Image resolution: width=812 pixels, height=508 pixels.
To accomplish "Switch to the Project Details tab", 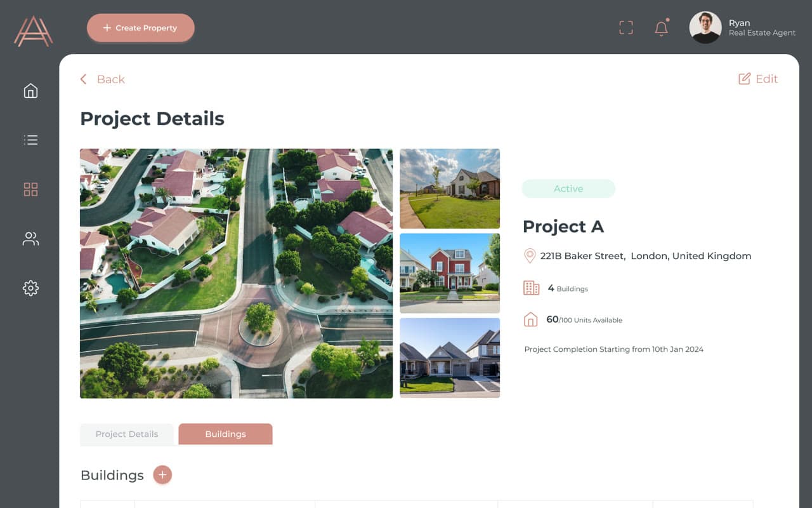I will click(127, 434).
